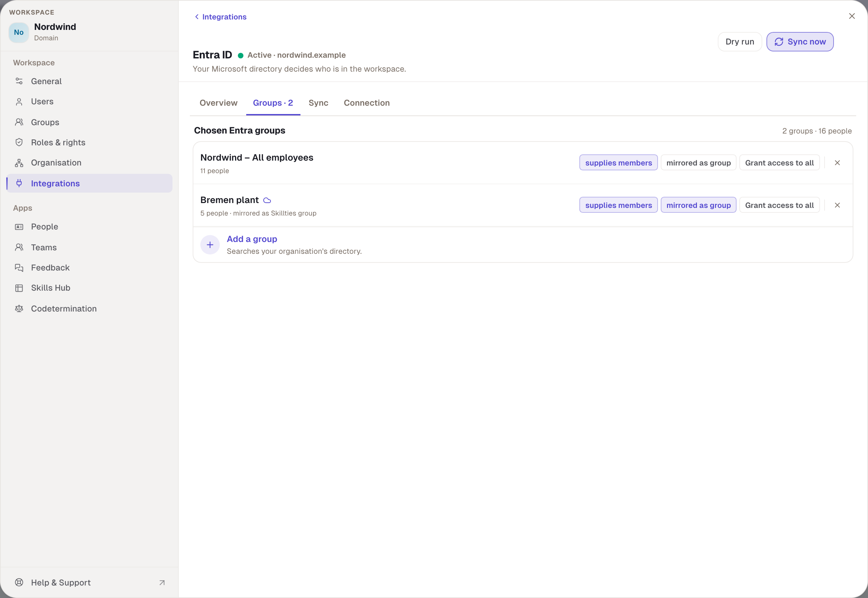
Task: Click the Help & Support lifebuoy icon
Action: pos(19,582)
